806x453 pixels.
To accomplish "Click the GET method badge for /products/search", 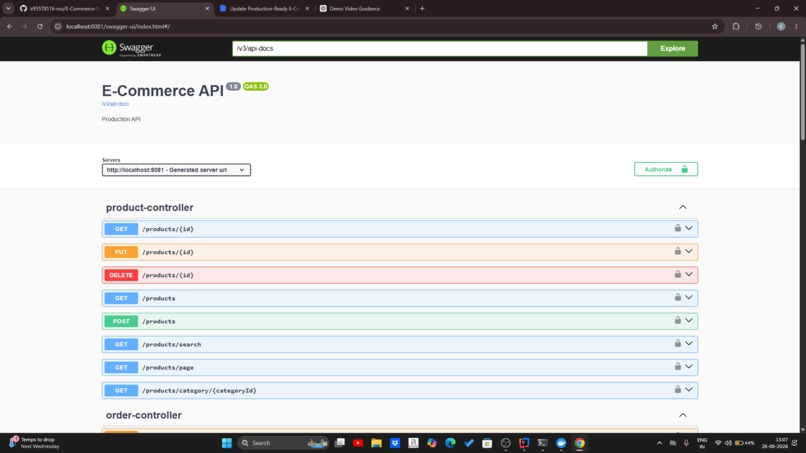I will point(121,345).
